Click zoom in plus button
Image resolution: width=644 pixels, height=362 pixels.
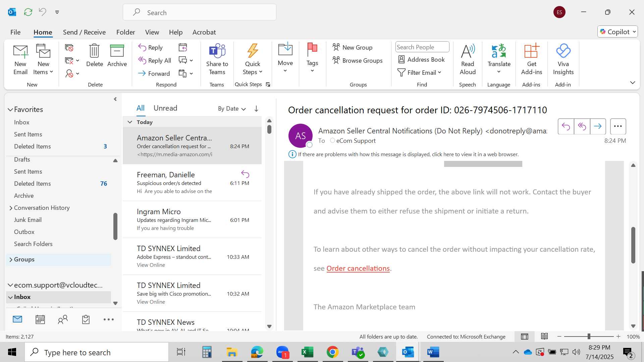(x=618, y=336)
